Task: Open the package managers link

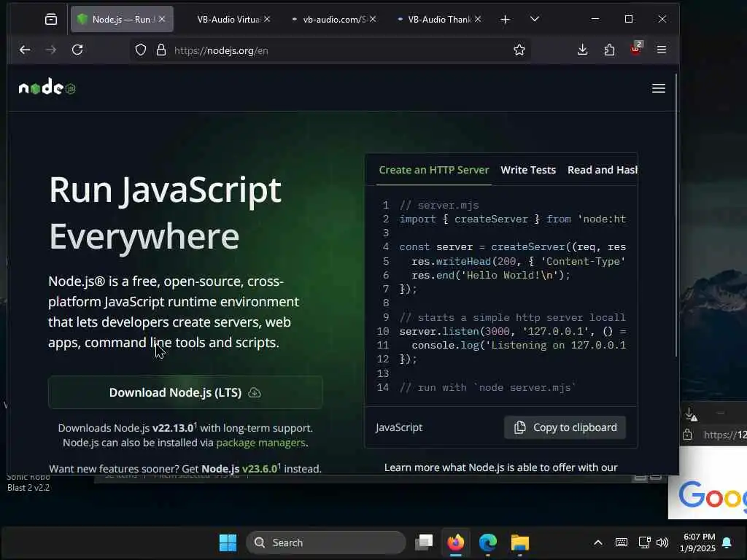Action: pos(260,443)
